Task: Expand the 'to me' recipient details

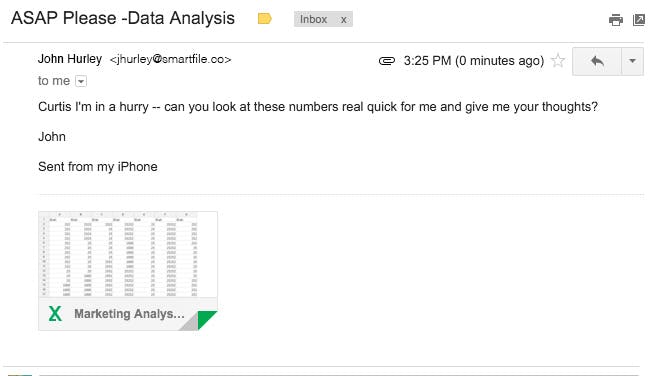Action: point(81,81)
